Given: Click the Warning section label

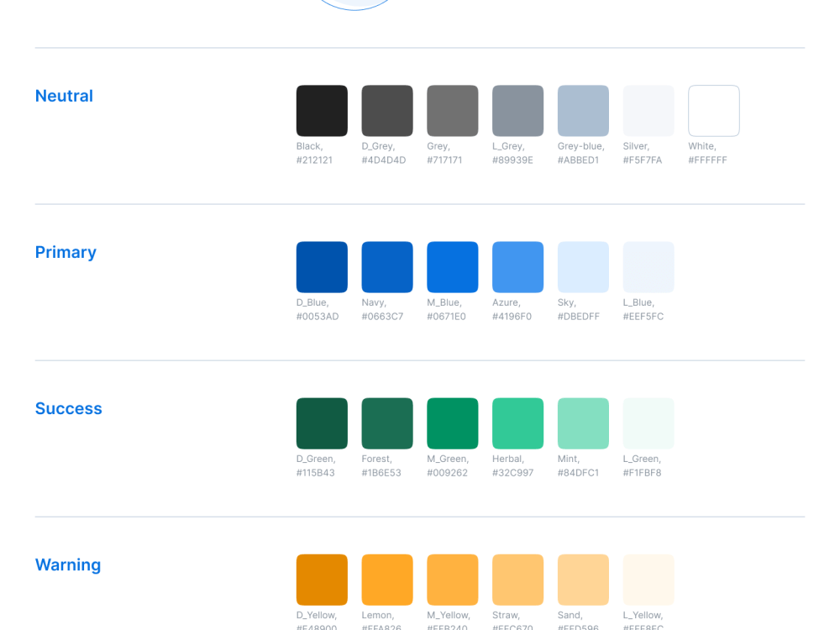Looking at the screenshot, I should pos(68,564).
